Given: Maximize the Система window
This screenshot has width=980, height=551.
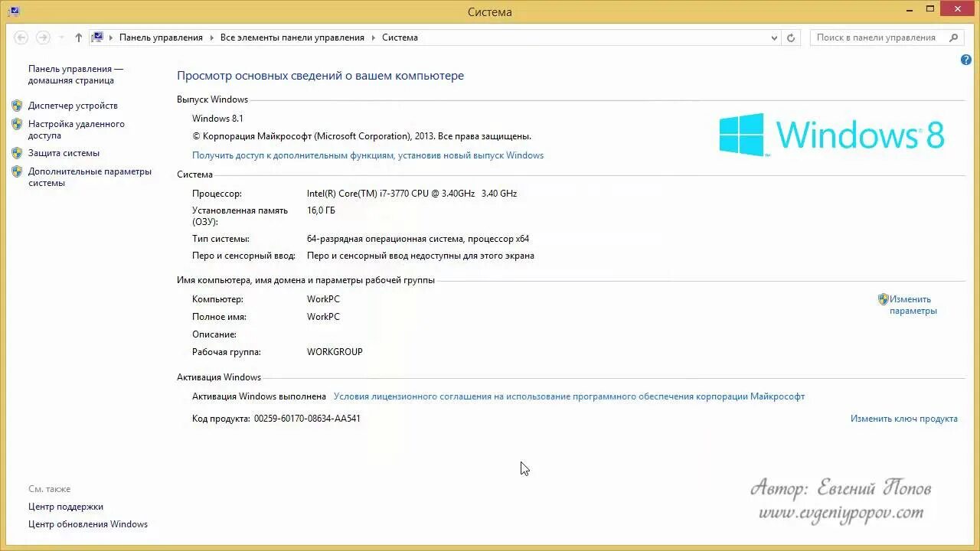Looking at the screenshot, I should tap(930, 9).
